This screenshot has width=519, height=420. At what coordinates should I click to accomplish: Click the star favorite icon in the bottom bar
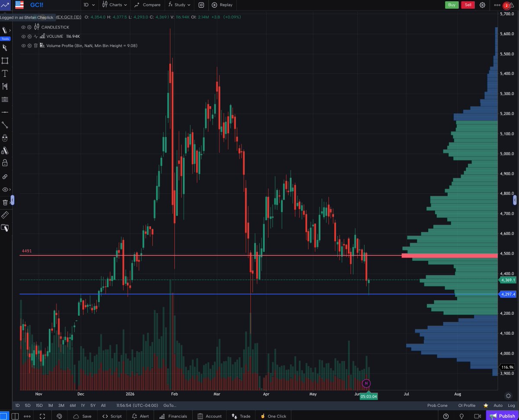coord(486,405)
